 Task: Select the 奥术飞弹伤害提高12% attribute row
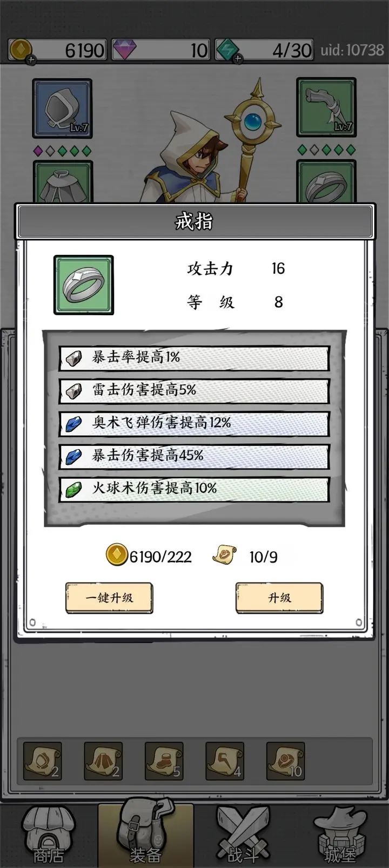[194, 423]
